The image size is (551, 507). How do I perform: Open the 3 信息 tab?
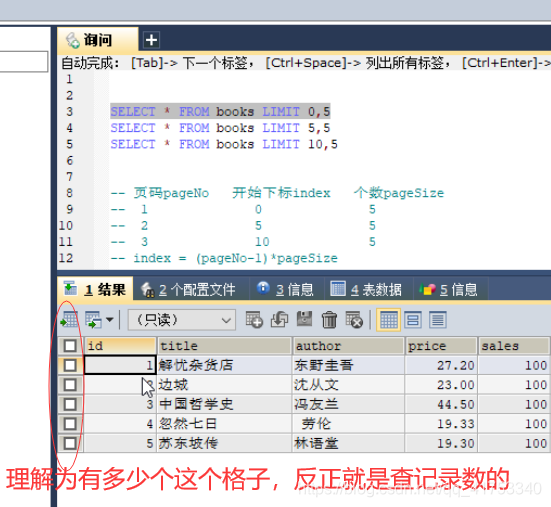click(x=285, y=290)
